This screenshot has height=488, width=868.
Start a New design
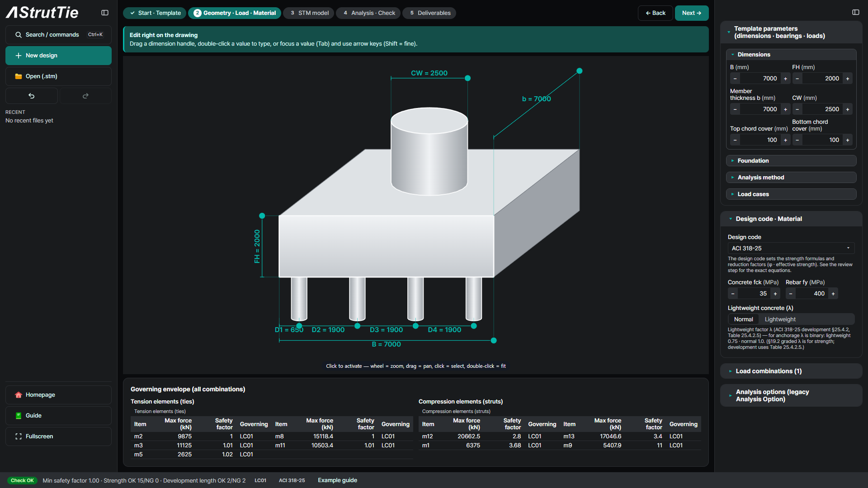coord(58,56)
